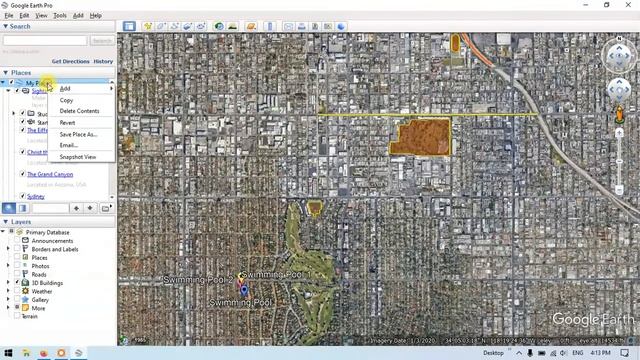This screenshot has width=640, height=360.
Task: Click the microphone tray icon
Action: pos(530,353)
